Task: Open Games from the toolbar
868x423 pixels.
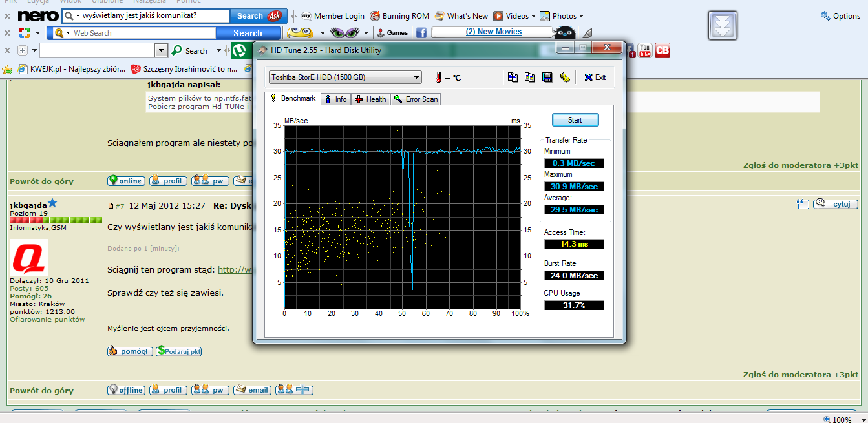Action: pyautogui.click(x=392, y=32)
